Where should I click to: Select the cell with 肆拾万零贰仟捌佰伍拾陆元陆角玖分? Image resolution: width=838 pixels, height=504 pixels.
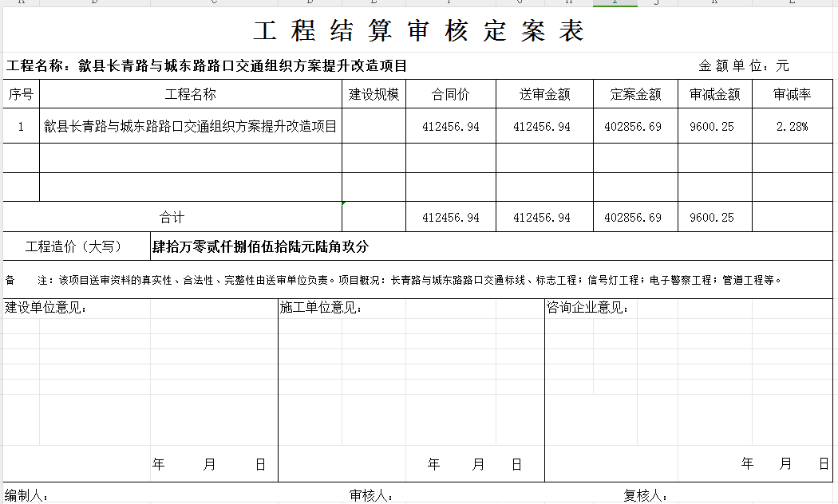(x=260, y=246)
